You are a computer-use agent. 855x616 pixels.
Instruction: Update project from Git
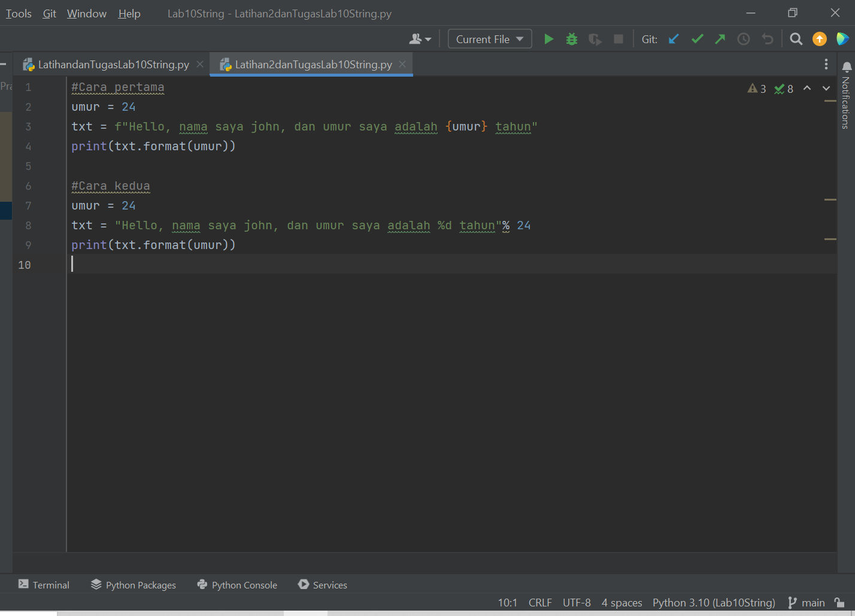(673, 38)
